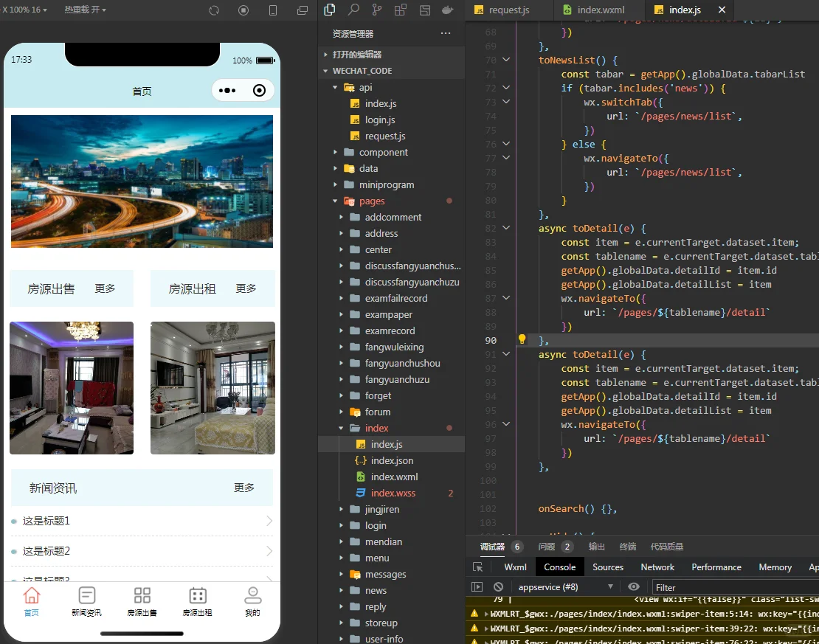The height and width of the screenshot is (644, 819).
Task: Collapse the pages folder
Action: 335,201
